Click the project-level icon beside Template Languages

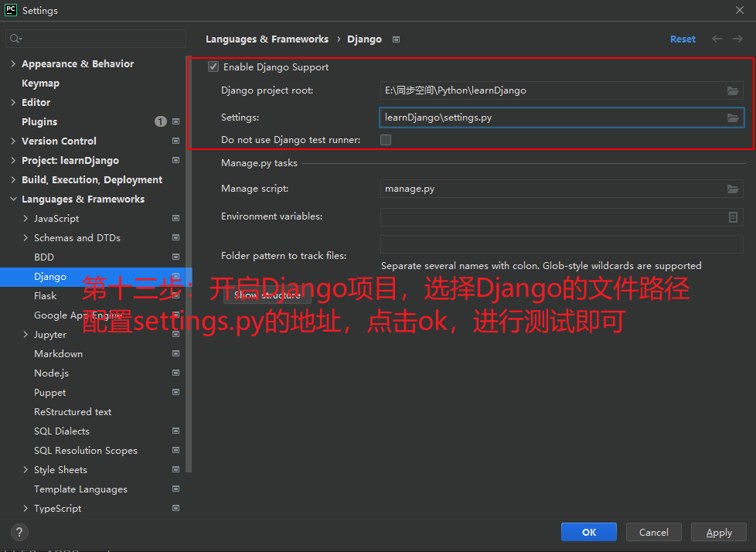click(176, 489)
